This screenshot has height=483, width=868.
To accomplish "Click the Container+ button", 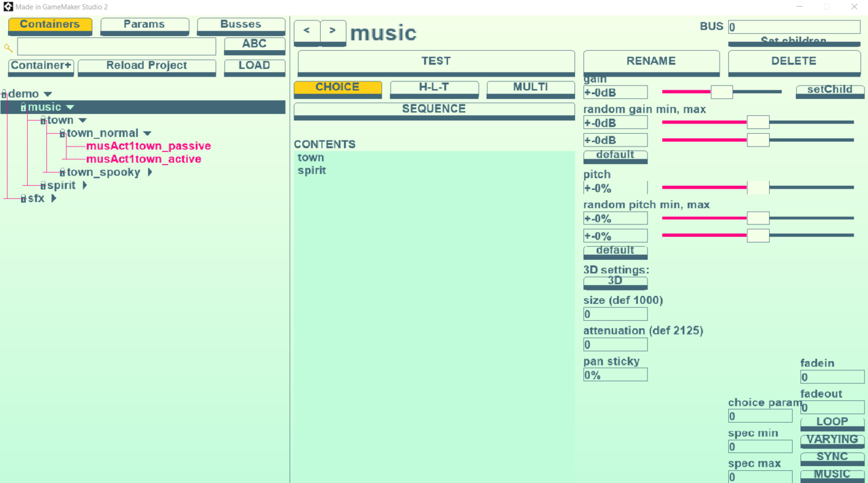I will point(41,67).
